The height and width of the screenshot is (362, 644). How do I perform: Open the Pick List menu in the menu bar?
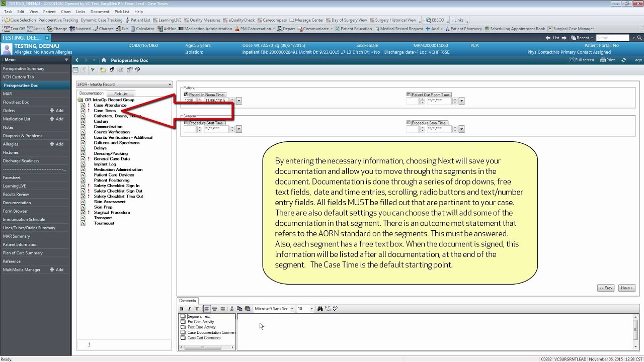(122, 12)
